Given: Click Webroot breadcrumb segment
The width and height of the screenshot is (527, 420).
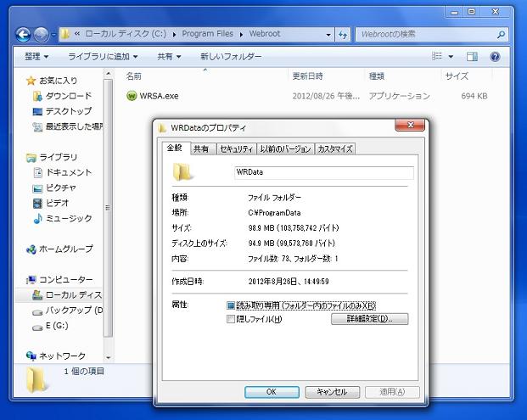Looking at the screenshot, I should click(x=265, y=34).
